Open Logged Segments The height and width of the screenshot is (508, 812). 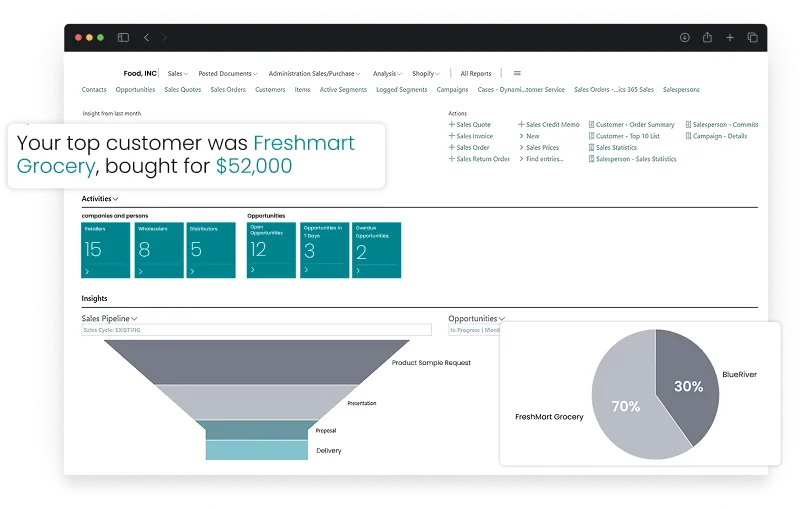[402, 90]
